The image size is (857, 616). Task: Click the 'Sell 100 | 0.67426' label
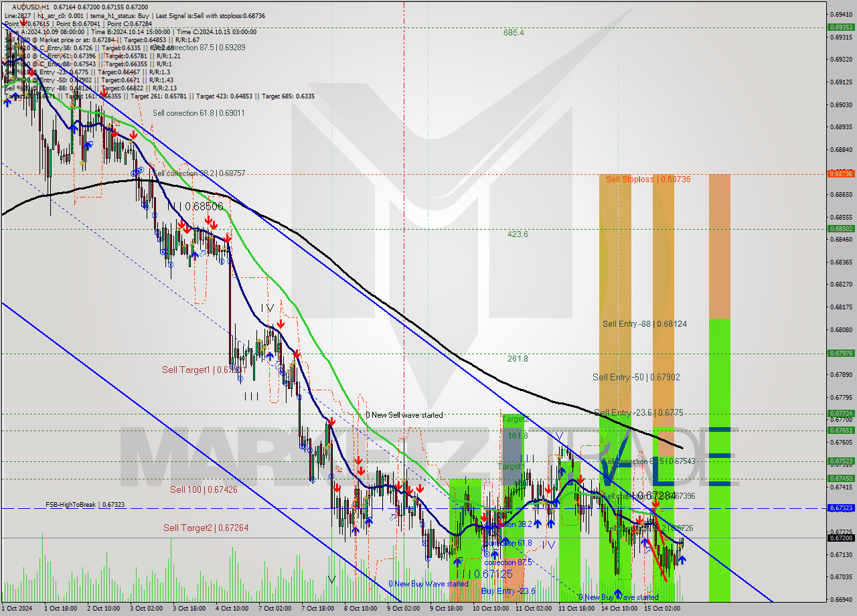[x=204, y=490]
